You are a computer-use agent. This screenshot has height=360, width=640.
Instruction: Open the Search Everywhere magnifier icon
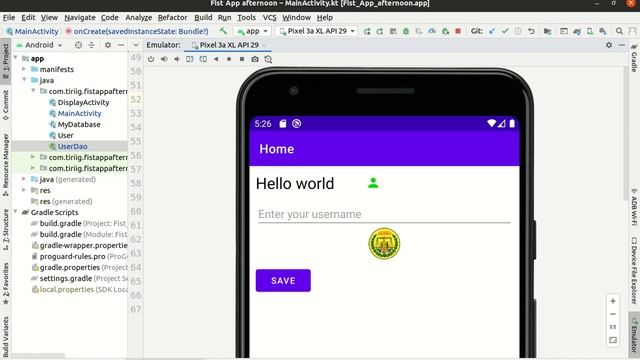tap(619, 31)
